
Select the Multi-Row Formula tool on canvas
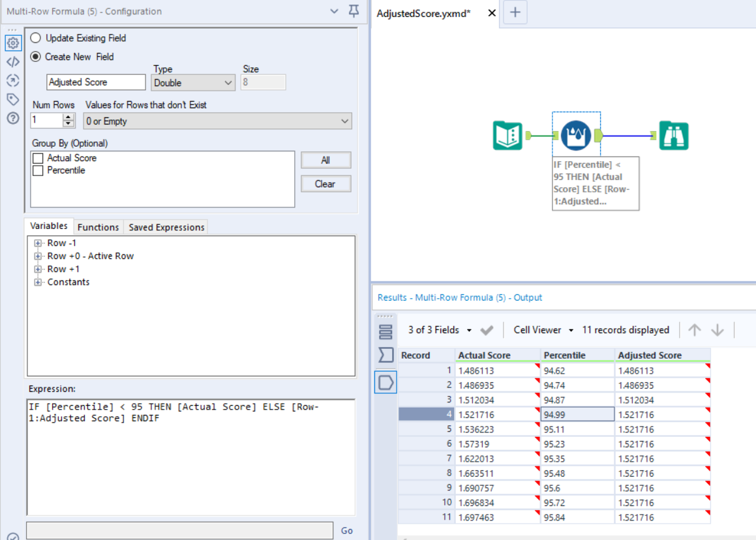click(576, 135)
